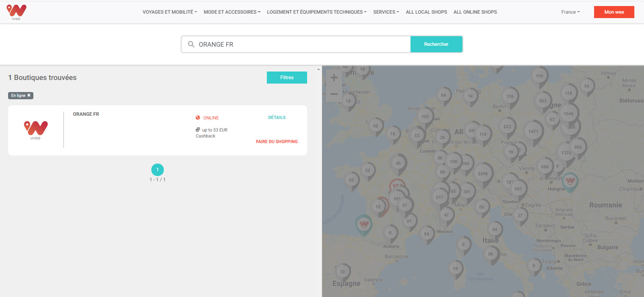Open the France country dropdown
The image size is (644, 297).
[570, 12]
